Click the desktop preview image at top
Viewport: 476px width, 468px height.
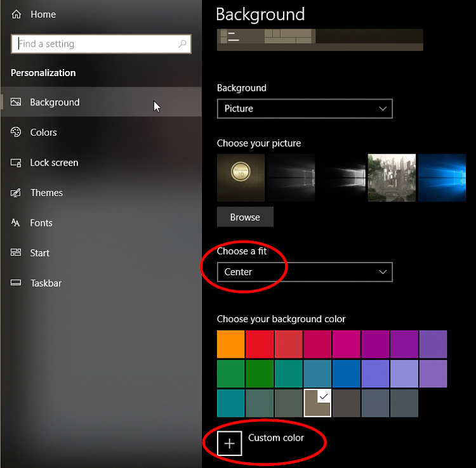point(320,40)
